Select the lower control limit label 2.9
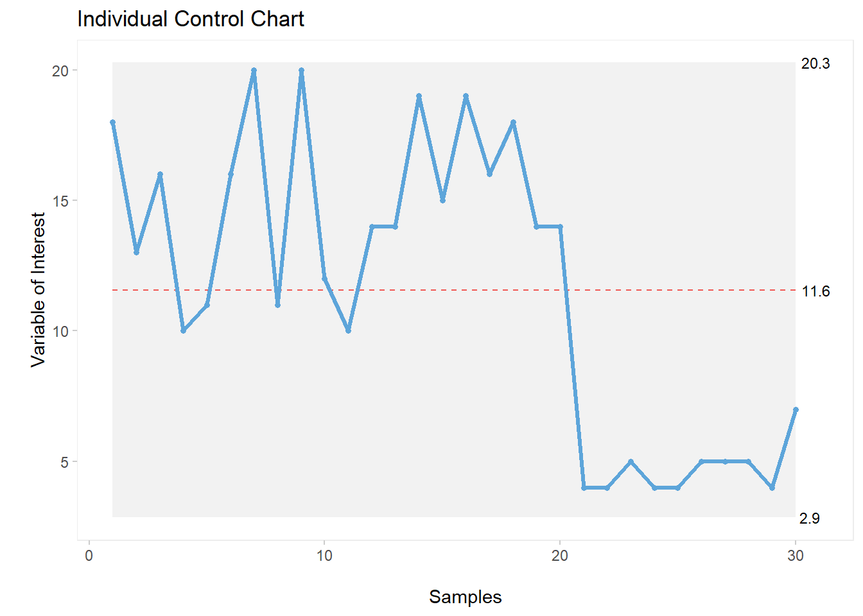The height and width of the screenshot is (616, 863). [809, 518]
